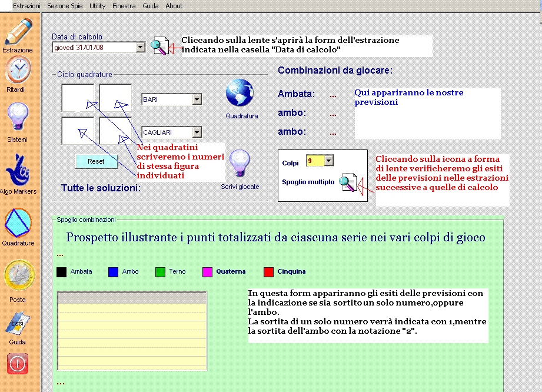This screenshot has width=542, height=392.
Task: Click the 'Posta' label in the sidebar
Action: [x=17, y=300]
